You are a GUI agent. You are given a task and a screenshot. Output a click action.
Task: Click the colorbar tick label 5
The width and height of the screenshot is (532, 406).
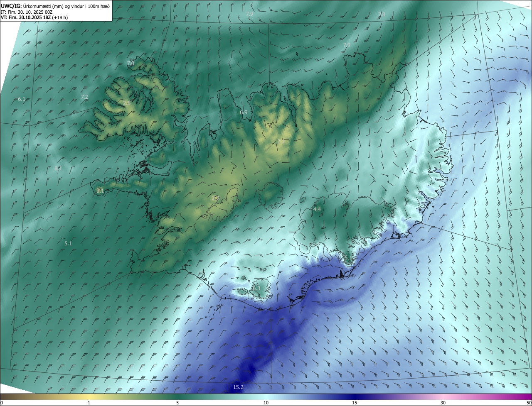[177, 403]
